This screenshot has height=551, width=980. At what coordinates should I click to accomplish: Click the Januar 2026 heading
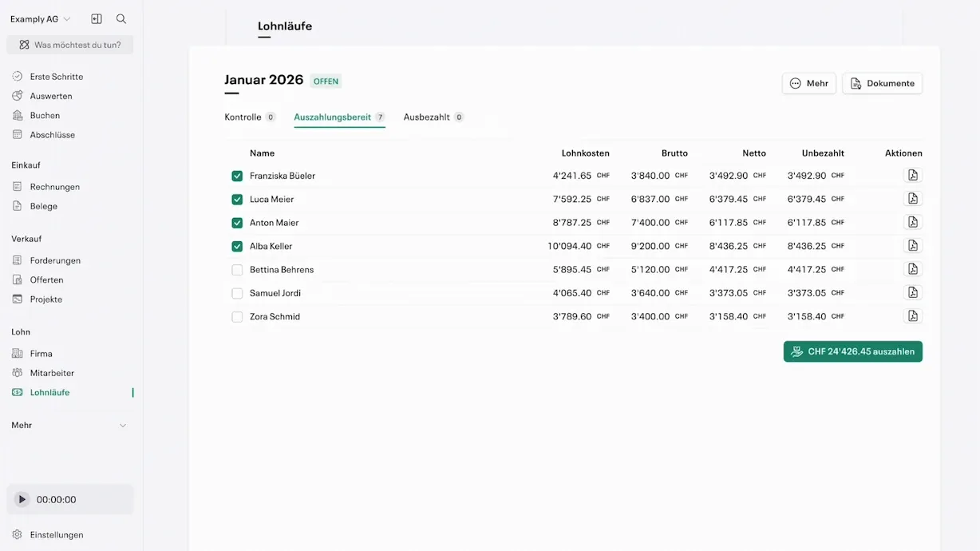(x=264, y=80)
